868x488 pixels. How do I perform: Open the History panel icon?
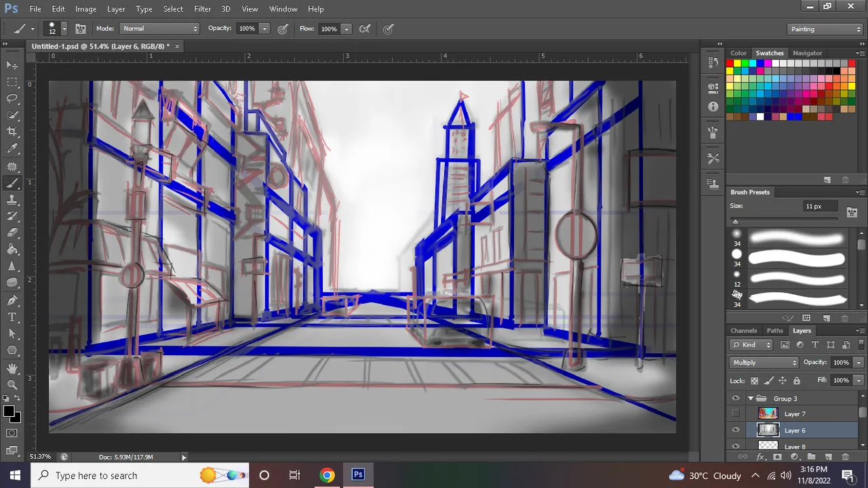[713, 62]
